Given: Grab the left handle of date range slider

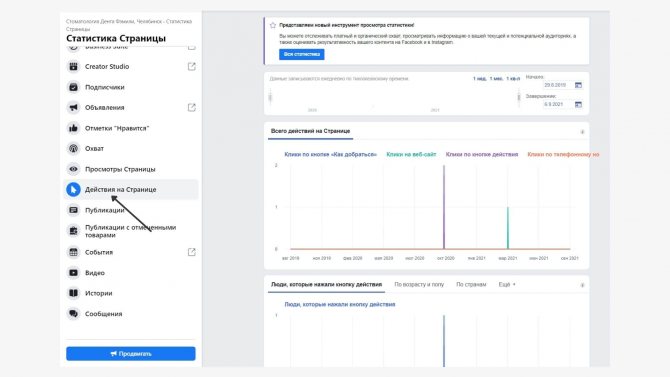Looking at the screenshot, I should click(270, 97).
